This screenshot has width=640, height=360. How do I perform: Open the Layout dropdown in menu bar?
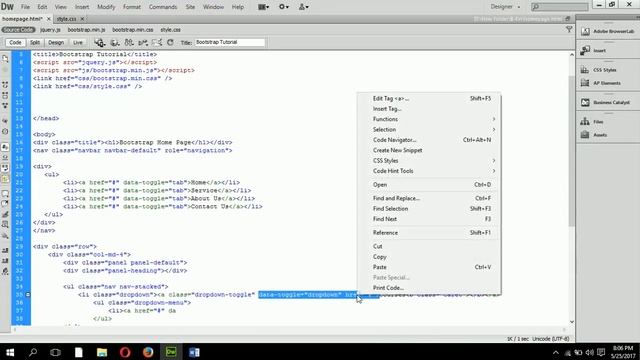(x=263, y=7)
